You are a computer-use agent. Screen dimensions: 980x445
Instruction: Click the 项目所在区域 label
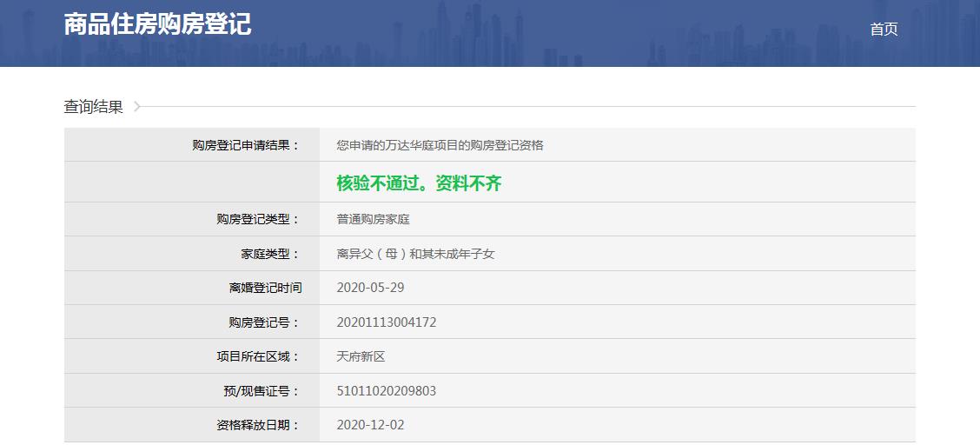click(x=257, y=356)
